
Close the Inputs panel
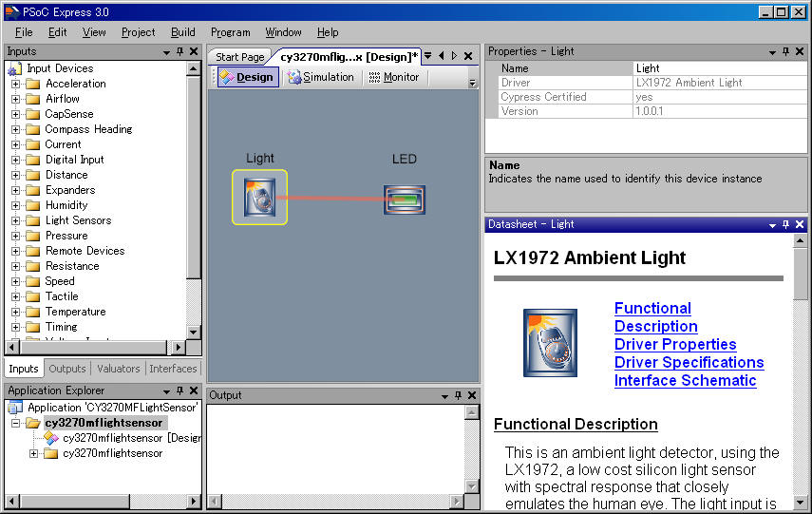(194, 51)
